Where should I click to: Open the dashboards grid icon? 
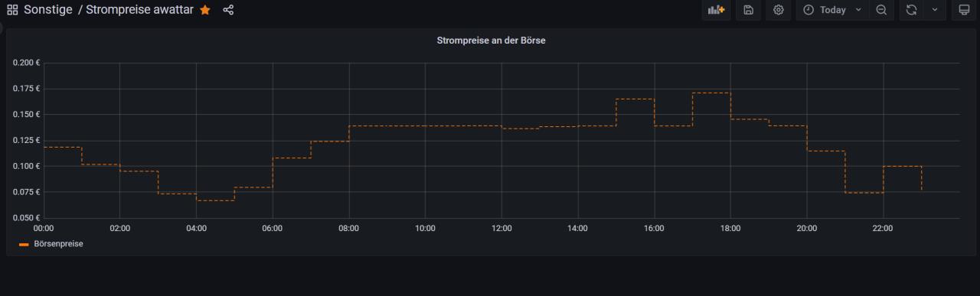[12, 10]
